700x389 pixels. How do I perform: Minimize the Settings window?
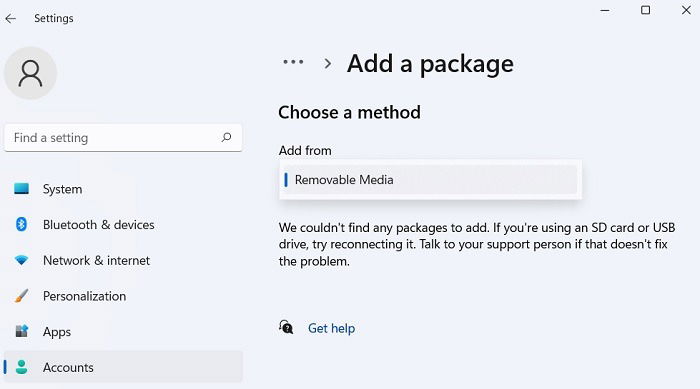[605, 10]
